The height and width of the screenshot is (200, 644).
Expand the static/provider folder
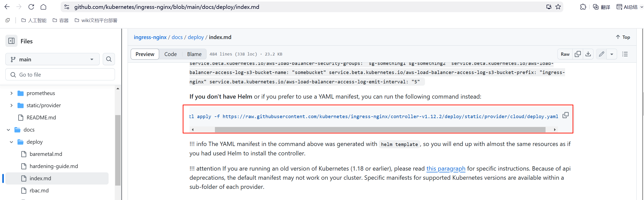(11, 105)
